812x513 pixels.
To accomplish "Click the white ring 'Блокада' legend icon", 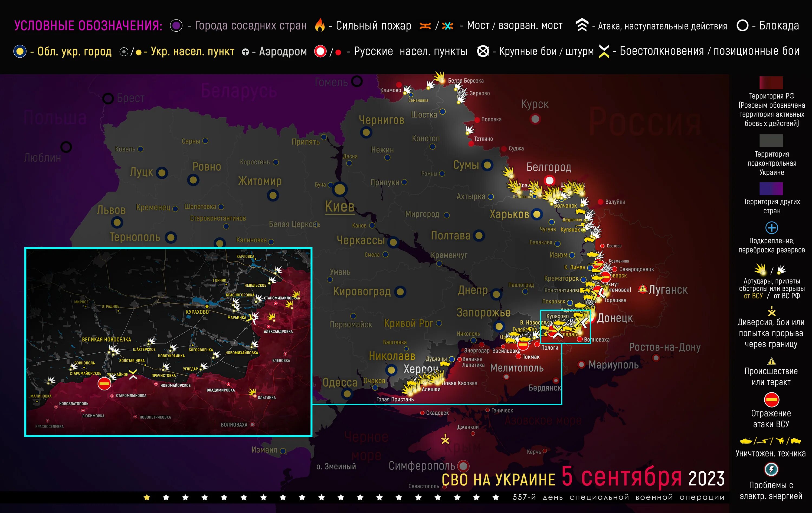I will click(742, 25).
